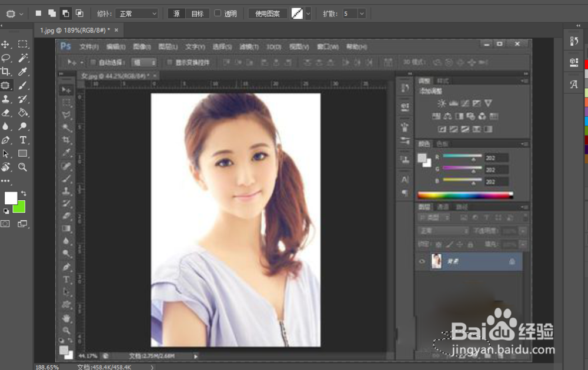588x370 pixels.
Task: Select the Clone Stamp tool
Action: coord(6,99)
